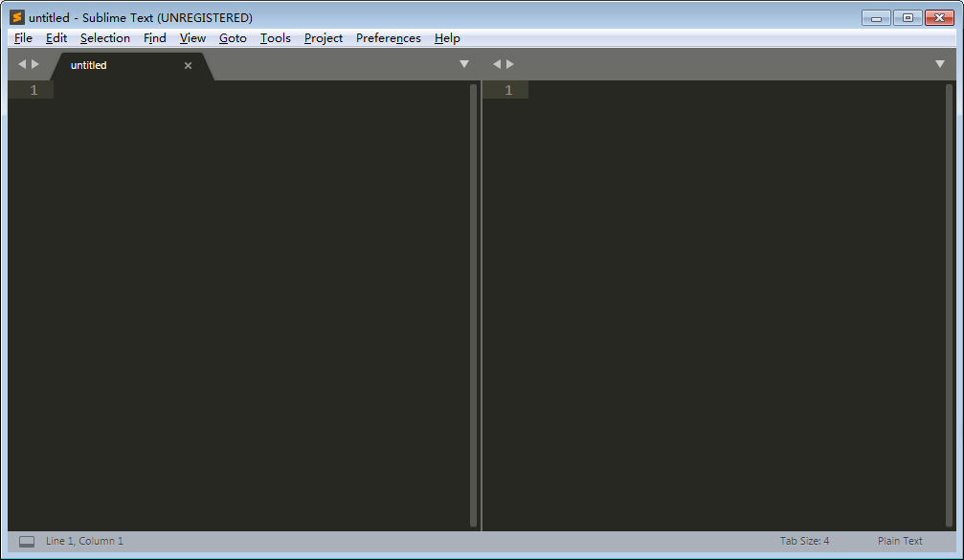The height and width of the screenshot is (560, 964).
Task: Close the Sublime Text window
Action: 939,18
